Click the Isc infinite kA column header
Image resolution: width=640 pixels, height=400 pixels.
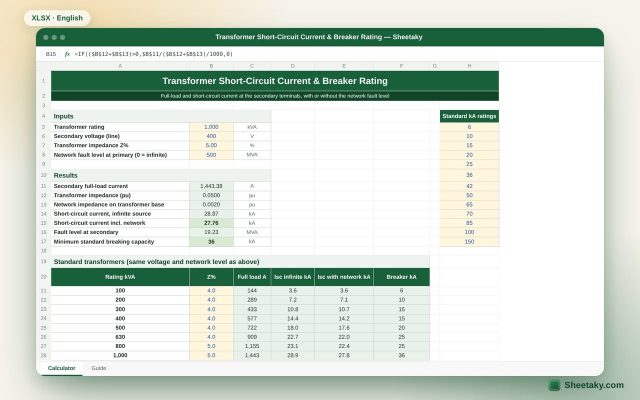293,277
